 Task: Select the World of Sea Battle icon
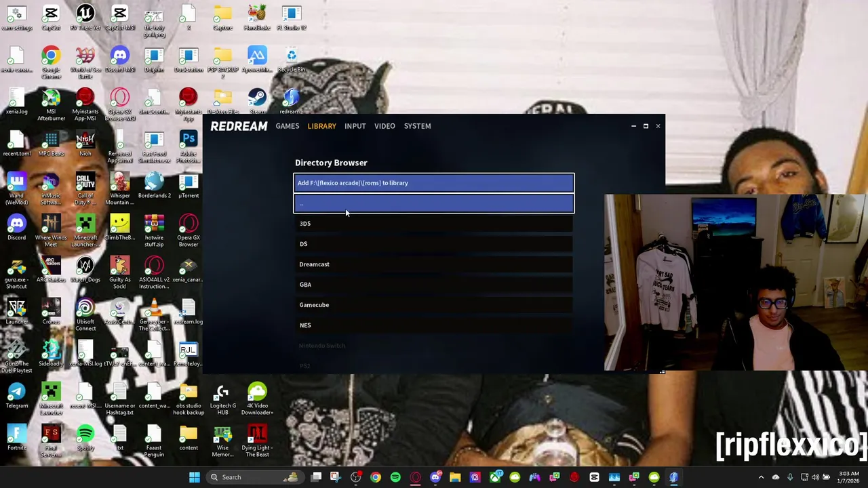tap(85, 62)
